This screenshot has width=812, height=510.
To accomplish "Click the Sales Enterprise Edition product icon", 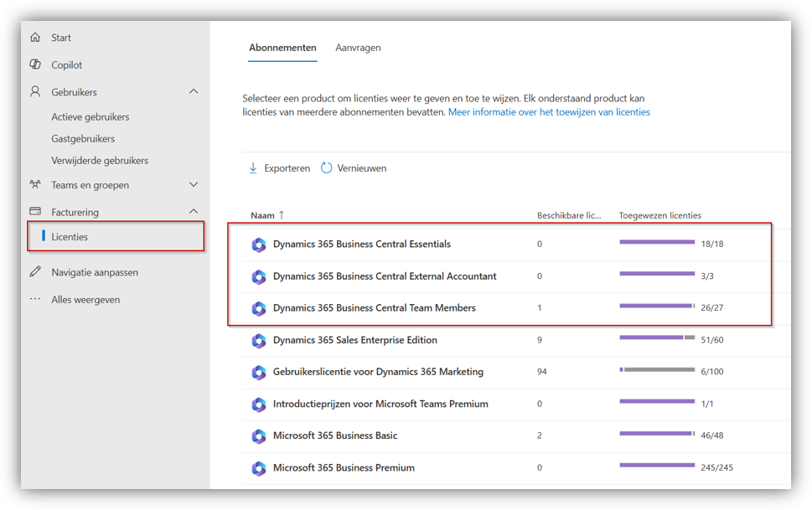I will click(259, 340).
